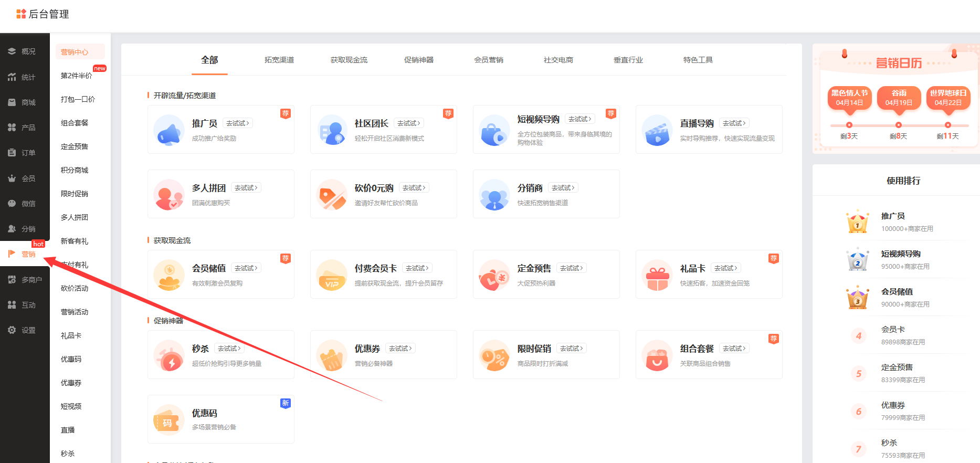Click the 多人拼团 card icon

169,195
